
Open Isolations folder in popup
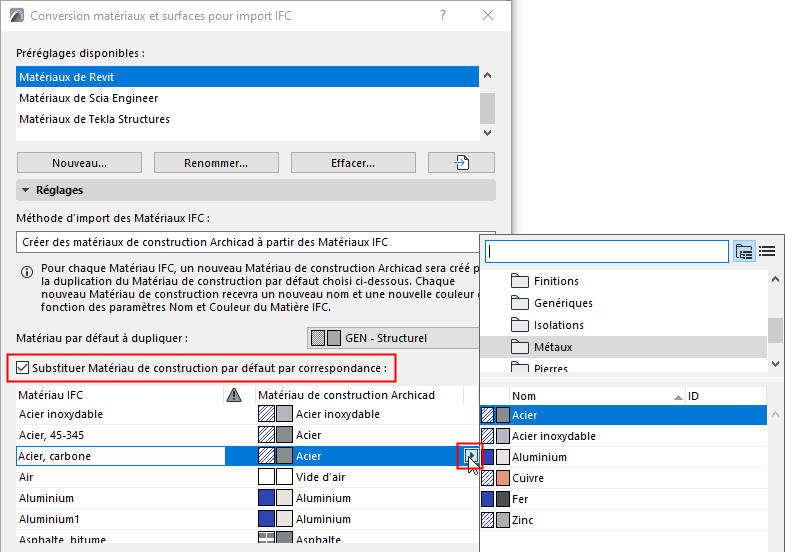624,325
